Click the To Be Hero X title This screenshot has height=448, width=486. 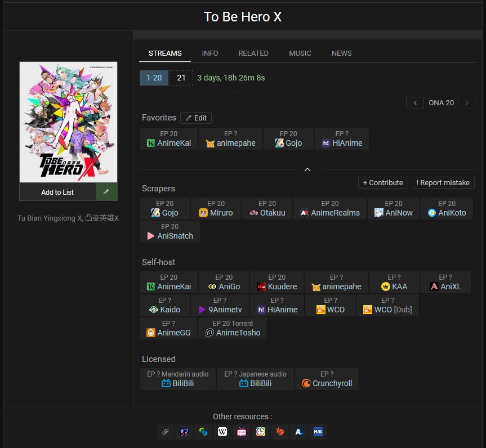tap(243, 17)
